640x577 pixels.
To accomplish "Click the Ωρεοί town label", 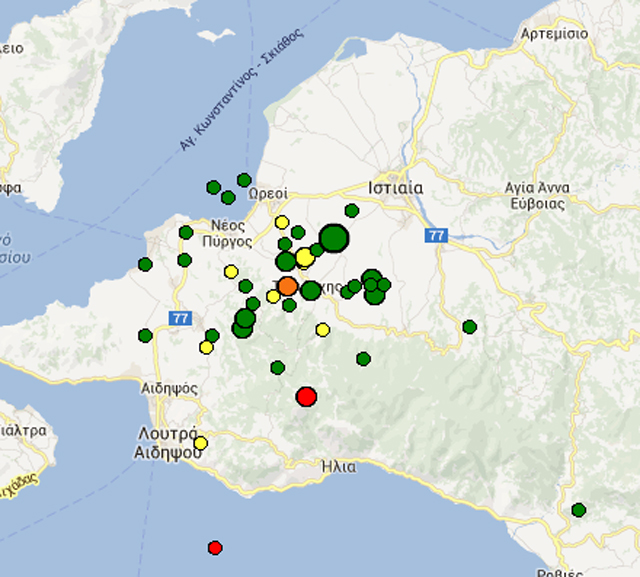I will (268, 194).
